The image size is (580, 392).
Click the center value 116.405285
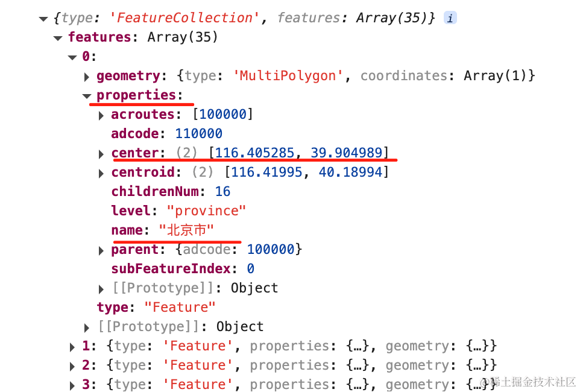(x=254, y=153)
